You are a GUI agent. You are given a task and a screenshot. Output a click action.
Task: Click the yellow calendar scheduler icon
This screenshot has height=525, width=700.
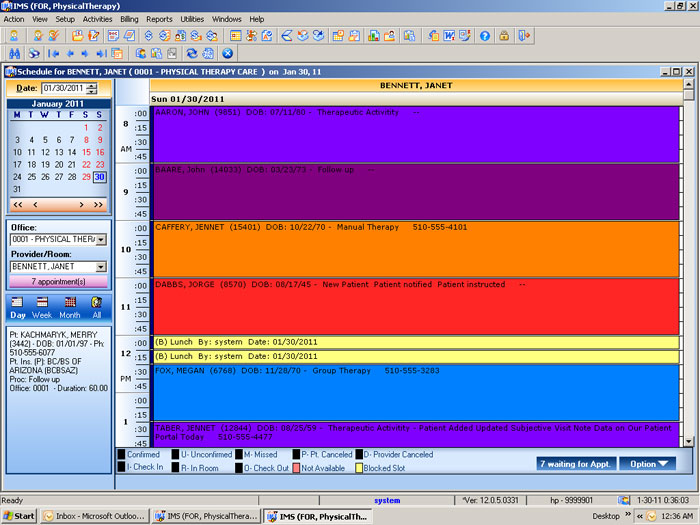click(236, 36)
